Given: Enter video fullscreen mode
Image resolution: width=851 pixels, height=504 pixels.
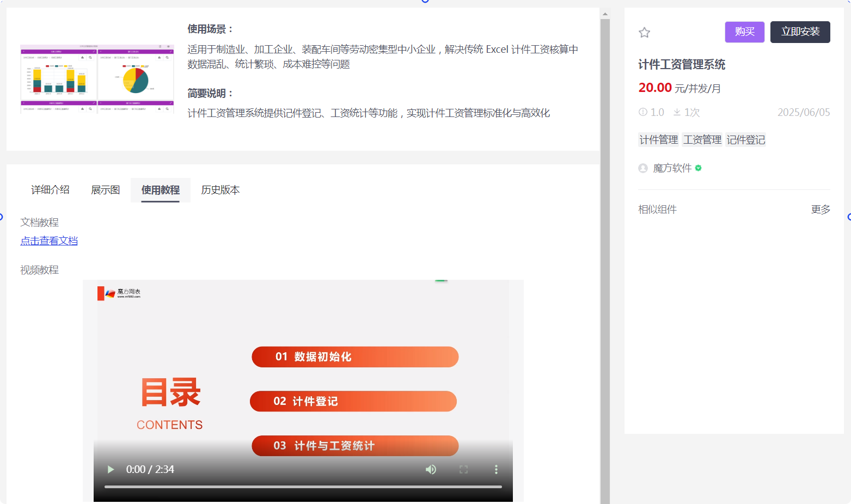Looking at the screenshot, I should click(x=463, y=469).
